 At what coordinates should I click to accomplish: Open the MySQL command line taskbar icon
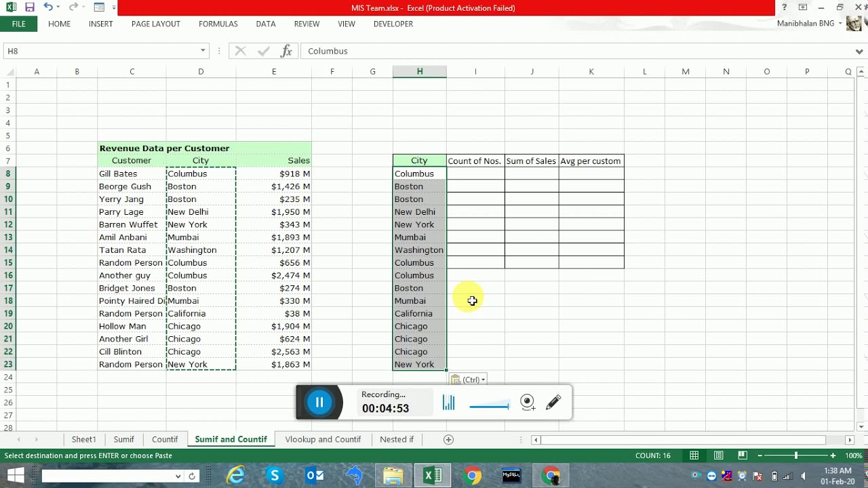coord(511,476)
